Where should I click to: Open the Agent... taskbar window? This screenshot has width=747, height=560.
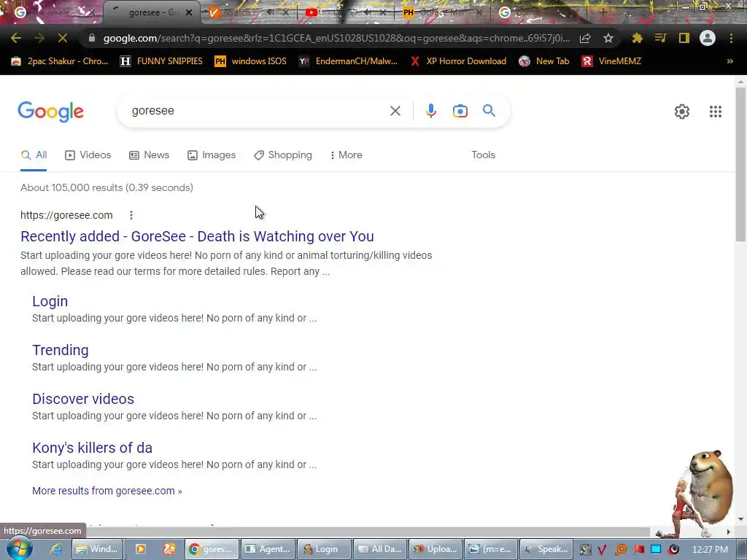(x=268, y=549)
